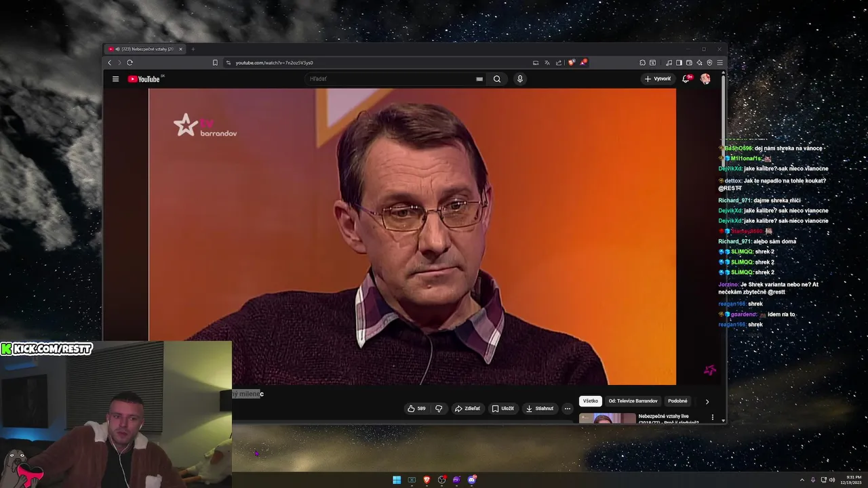Advance the filter chips with right arrow
This screenshot has height=488, width=868.
click(x=707, y=401)
